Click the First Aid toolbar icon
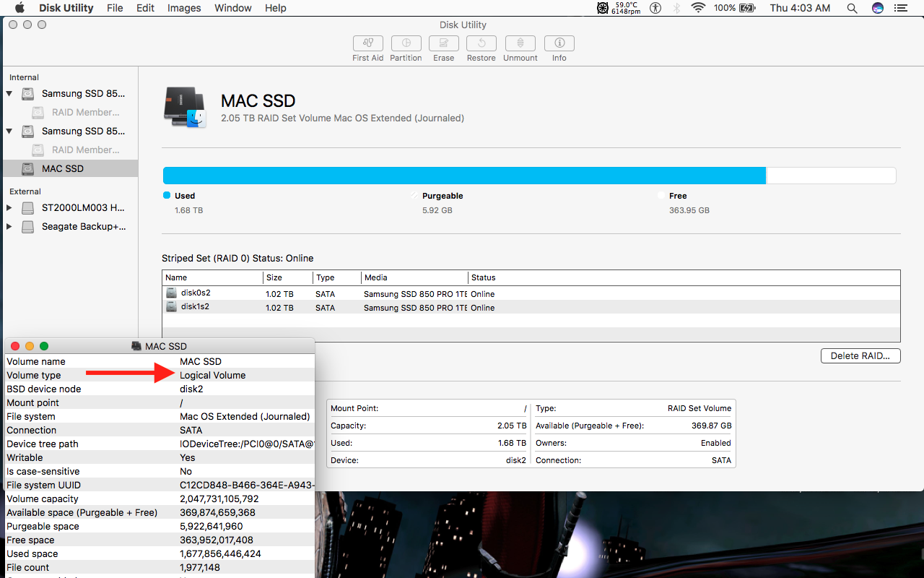The image size is (924, 578). 368,43
